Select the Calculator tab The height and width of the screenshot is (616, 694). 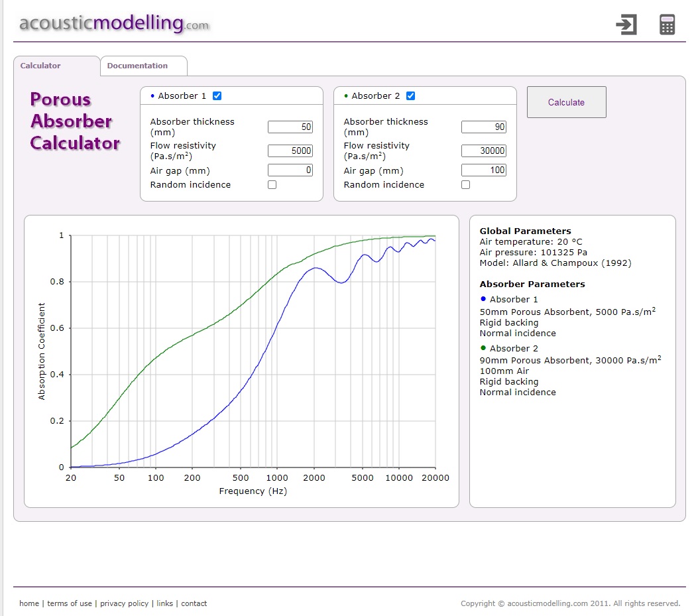(x=40, y=66)
